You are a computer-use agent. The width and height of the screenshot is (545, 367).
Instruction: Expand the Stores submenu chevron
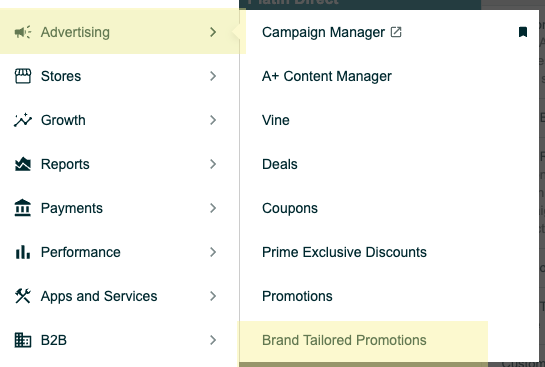point(213,76)
